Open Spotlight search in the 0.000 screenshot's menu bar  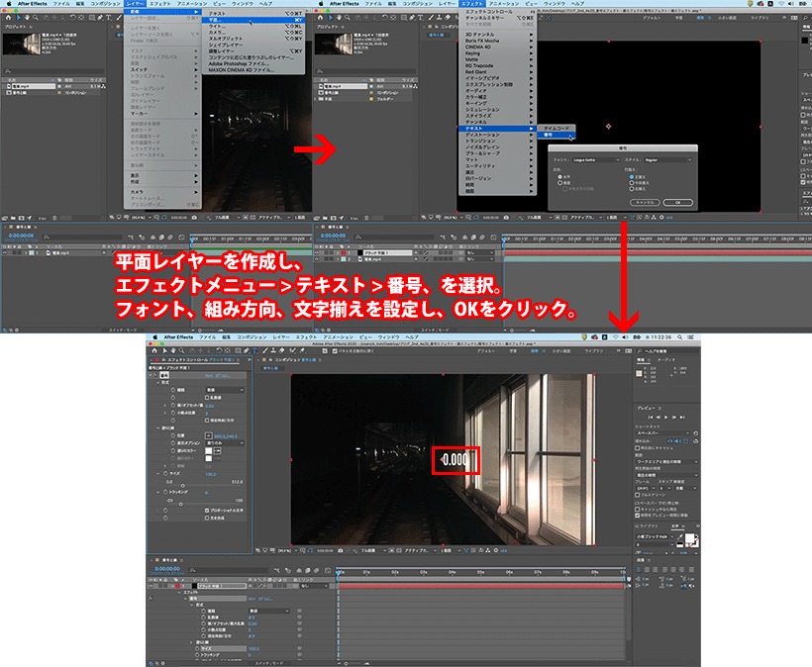(x=679, y=336)
